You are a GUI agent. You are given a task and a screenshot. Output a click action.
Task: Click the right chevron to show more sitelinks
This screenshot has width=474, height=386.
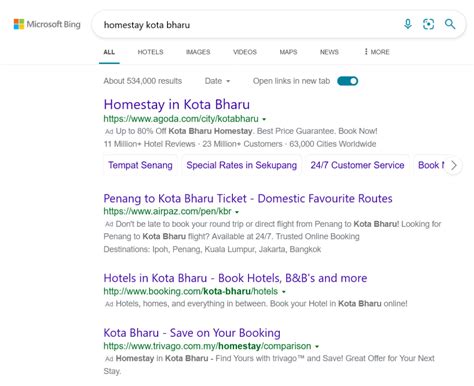[x=453, y=165]
